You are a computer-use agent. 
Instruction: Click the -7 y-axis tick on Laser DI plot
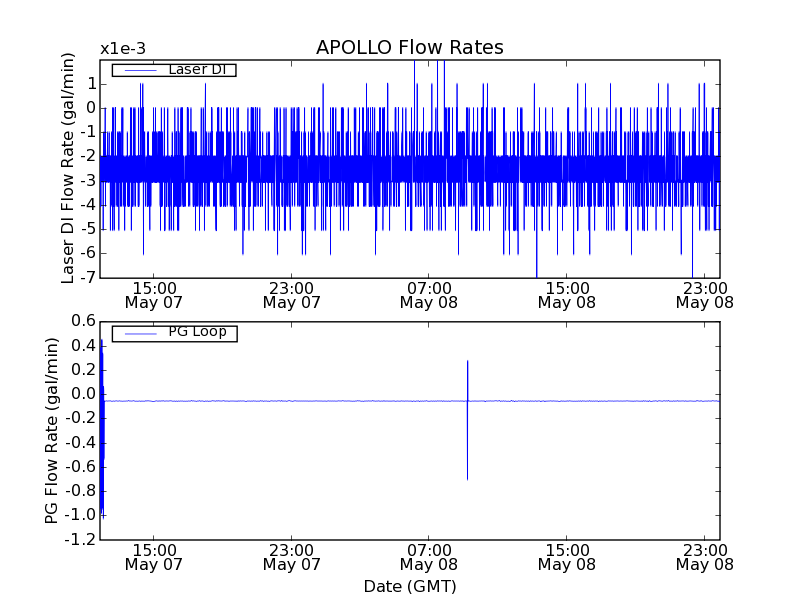pos(87,278)
